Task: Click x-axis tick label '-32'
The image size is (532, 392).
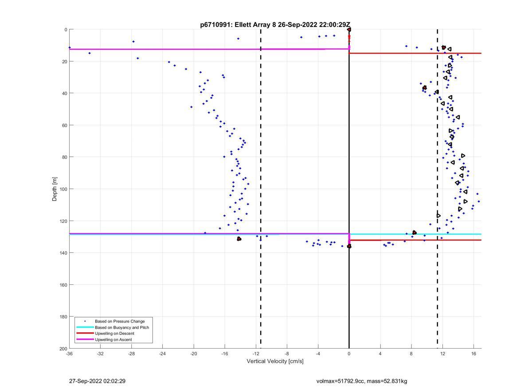Action: [100, 354]
